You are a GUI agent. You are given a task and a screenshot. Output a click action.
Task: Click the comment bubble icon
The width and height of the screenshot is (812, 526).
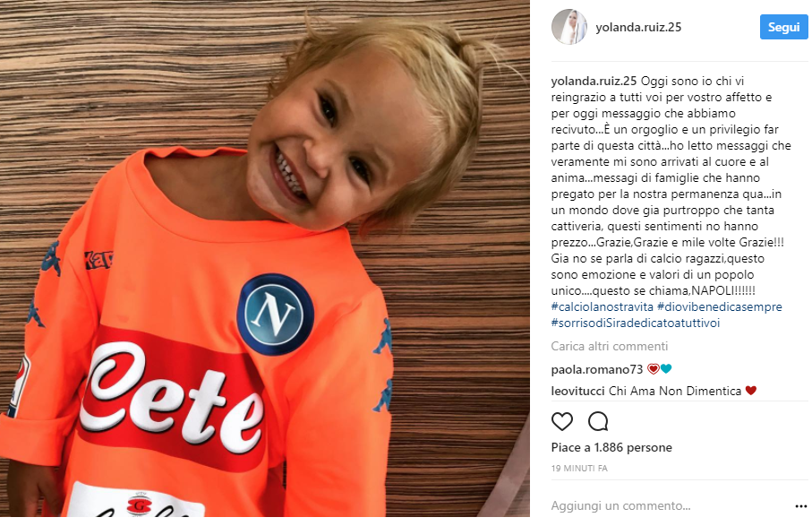point(598,422)
